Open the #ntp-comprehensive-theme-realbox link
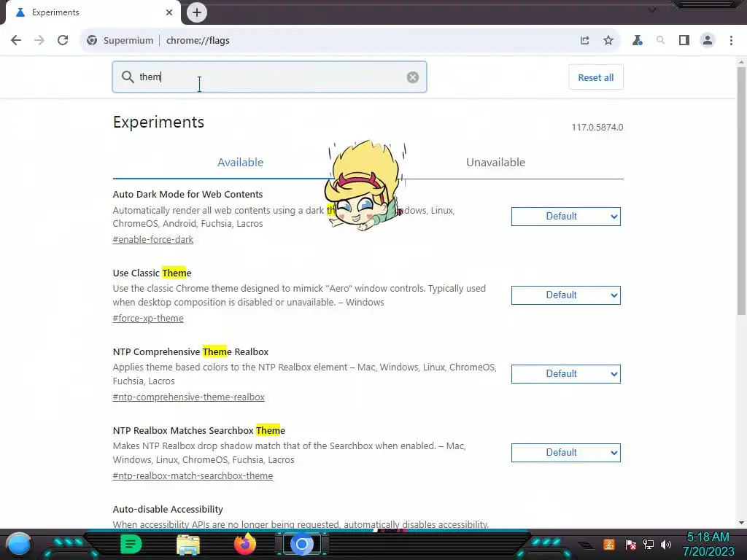Image resolution: width=747 pixels, height=560 pixels. click(188, 397)
